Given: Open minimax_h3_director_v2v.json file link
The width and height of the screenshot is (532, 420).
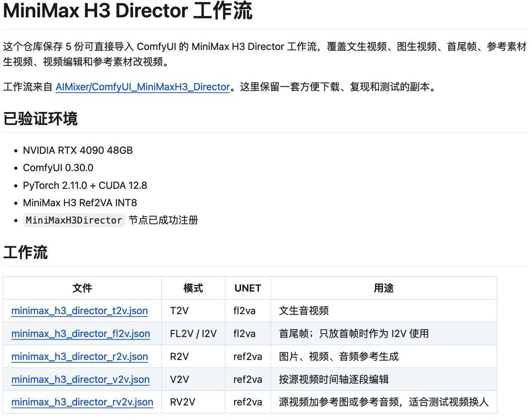Looking at the screenshot, I should click(x=80, y=380).
